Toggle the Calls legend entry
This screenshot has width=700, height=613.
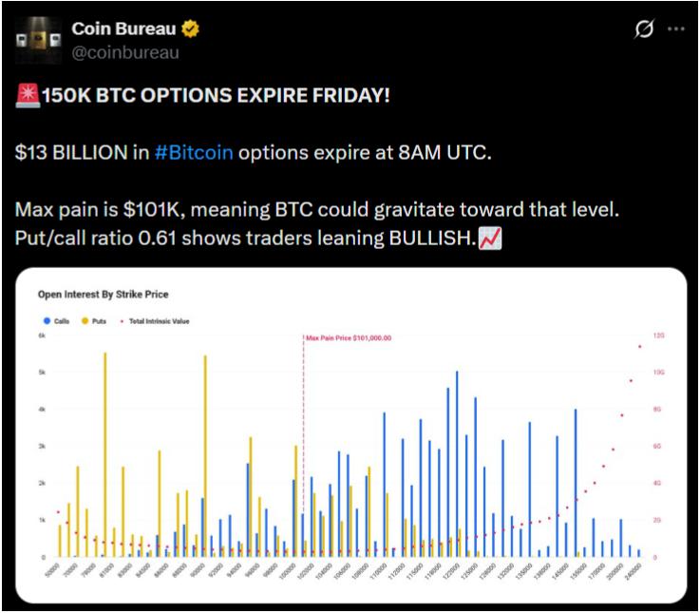[x=61, y=321]
